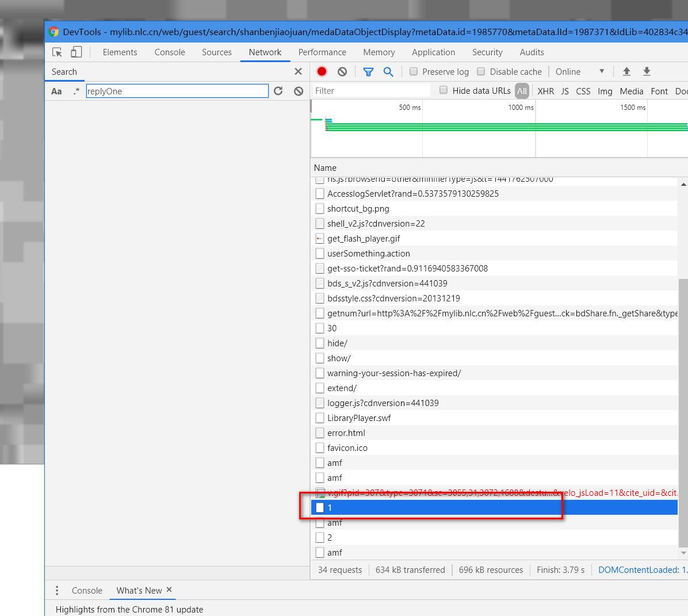
Task: Toggle the device toolbar icon
Action: pos(77,52)
